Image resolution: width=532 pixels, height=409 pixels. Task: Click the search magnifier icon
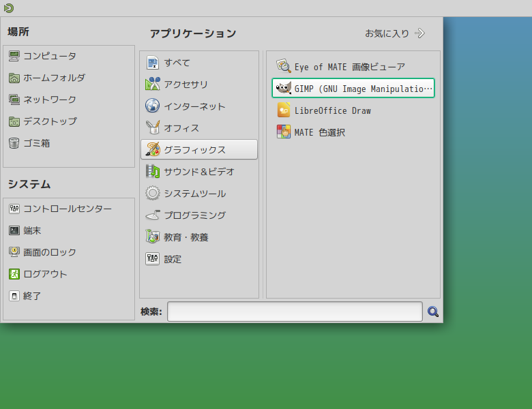pyautogui.click(x=433, y=312)
